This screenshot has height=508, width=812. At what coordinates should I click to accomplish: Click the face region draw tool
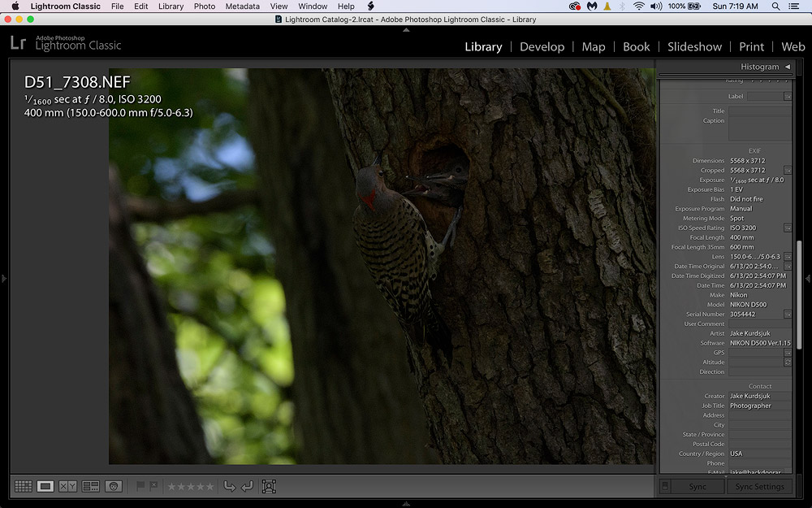point(269,486)
